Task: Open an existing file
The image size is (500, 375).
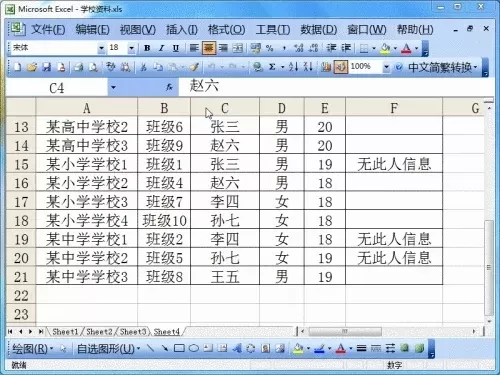Action: [32, 67]
